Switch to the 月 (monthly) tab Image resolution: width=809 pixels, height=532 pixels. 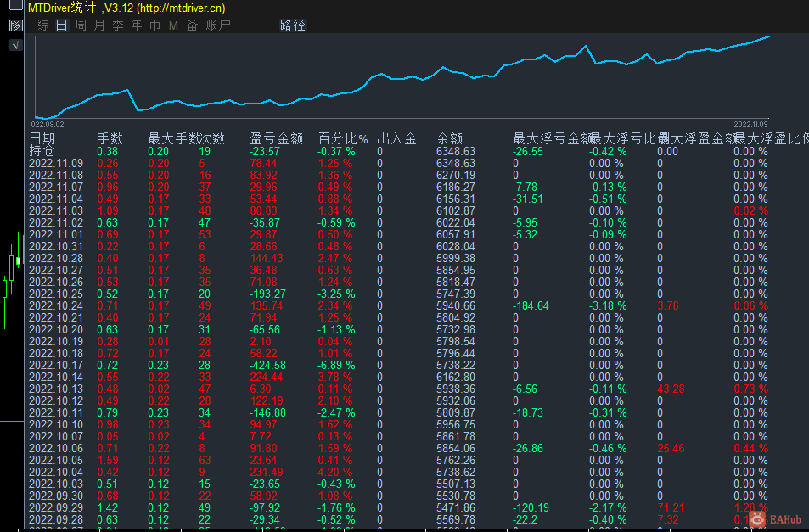(98, 25)
